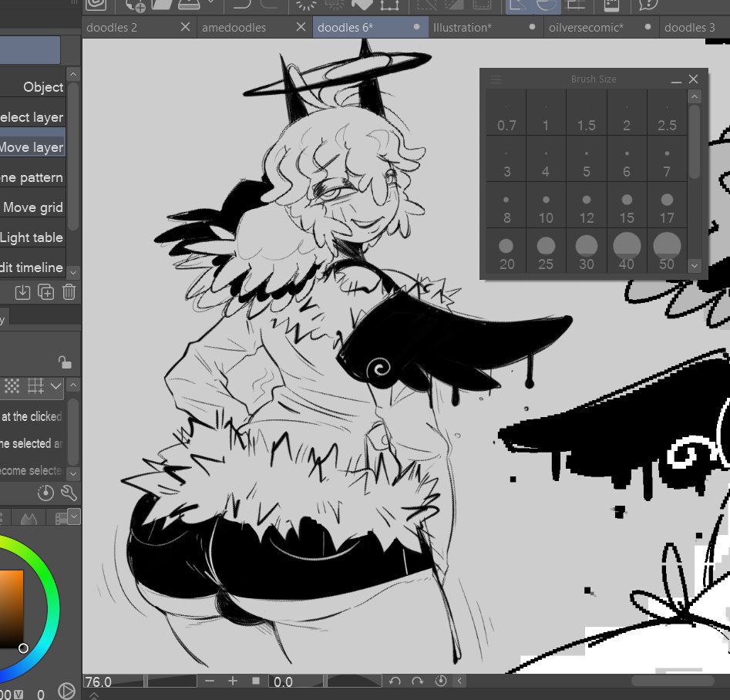The height and width of the screenshot is (700, 730).
Task: Click Brush Size panel scroll up arrow
Action: point(694,97)
